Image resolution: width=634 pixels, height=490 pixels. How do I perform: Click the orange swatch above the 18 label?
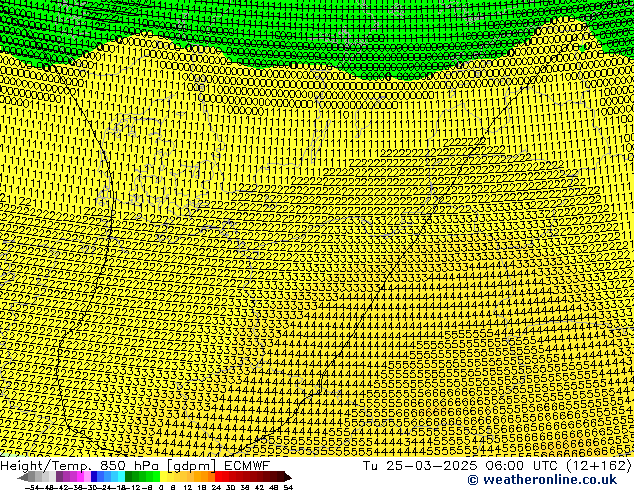(205, 478)
